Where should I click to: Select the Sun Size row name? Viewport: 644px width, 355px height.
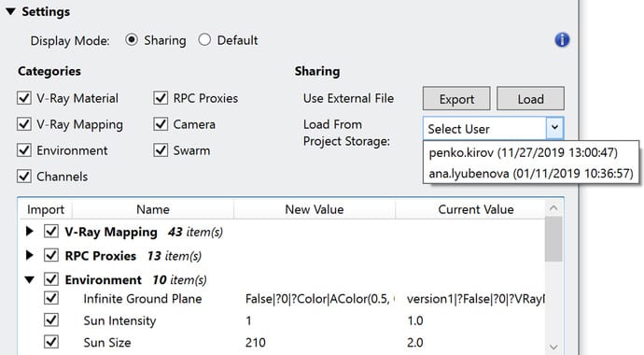click(107, 342)
